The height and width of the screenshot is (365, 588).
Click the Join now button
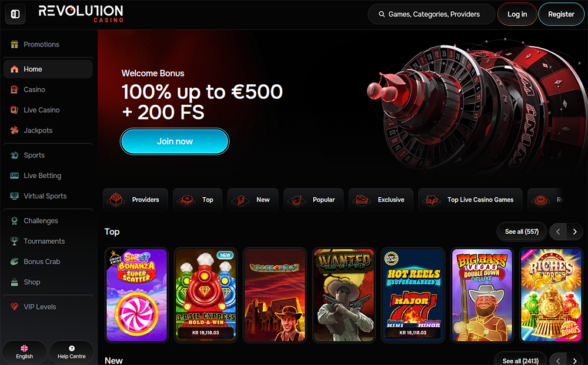pos(175,141)
